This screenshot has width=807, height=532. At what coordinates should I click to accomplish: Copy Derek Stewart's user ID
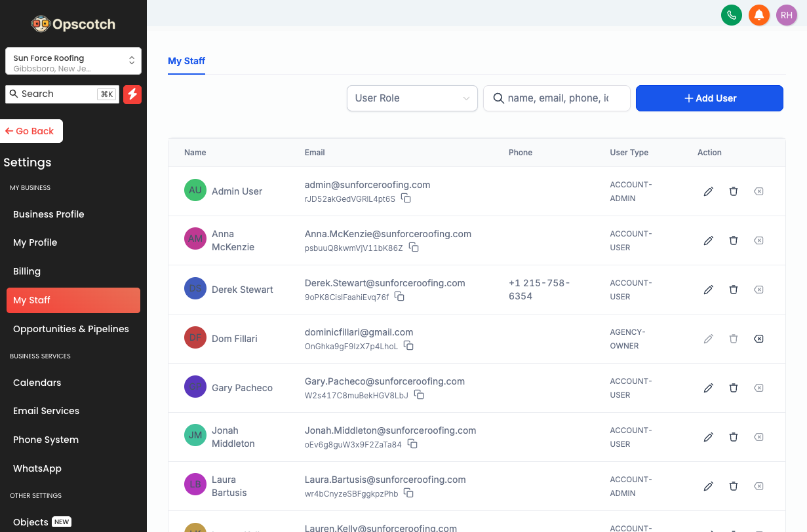click(x=399, y=297)
